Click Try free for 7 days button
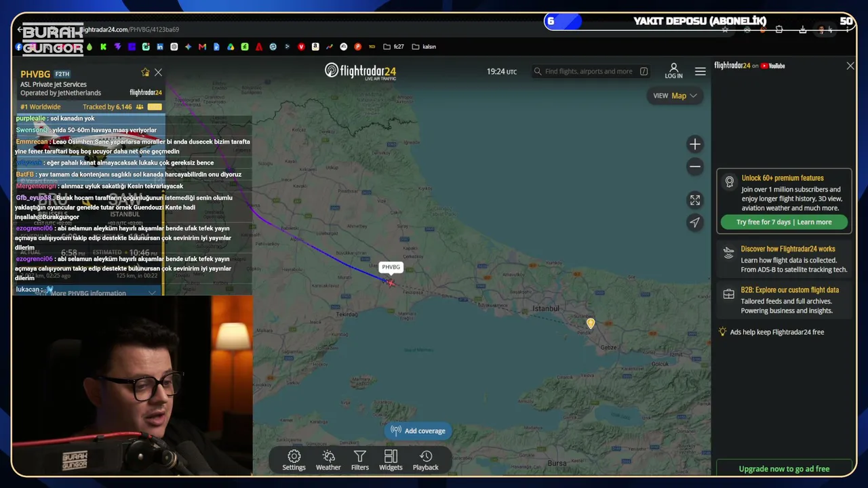The width and height of the screenshot is (868, 488). [x=784, y=222]
